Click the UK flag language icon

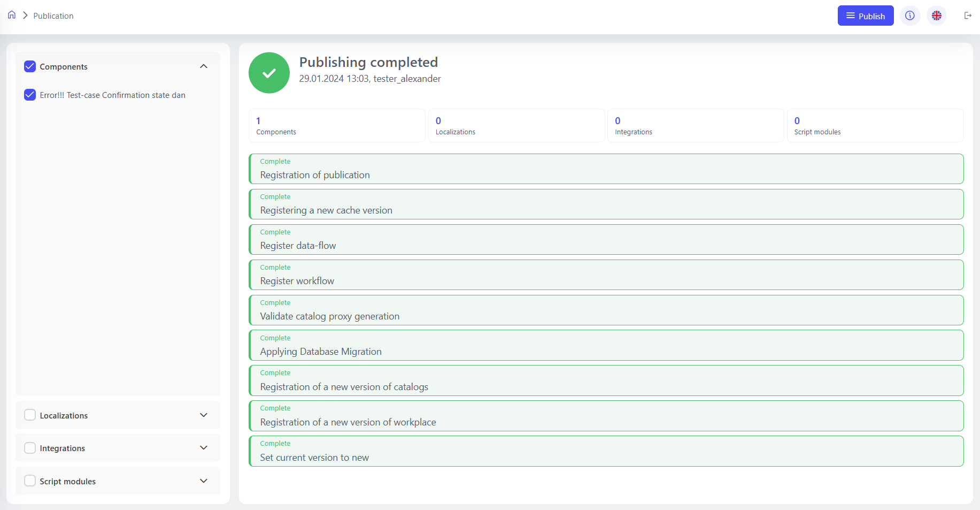tap(936, 16)
